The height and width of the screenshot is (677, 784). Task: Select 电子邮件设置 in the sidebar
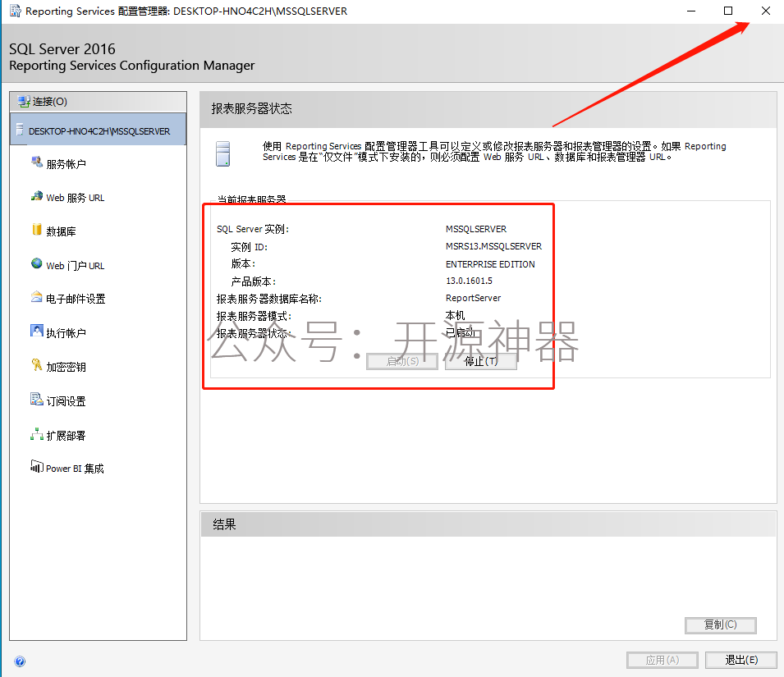click(76, 299)
